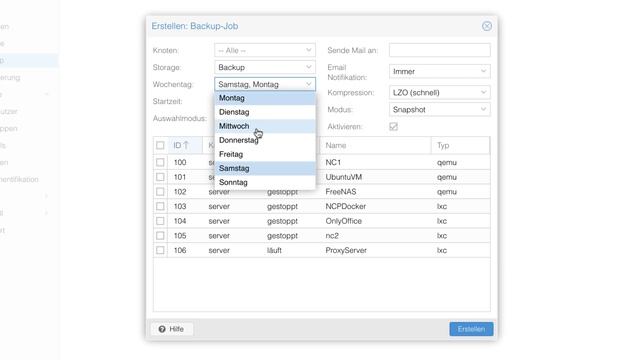Check the box for VM 101

160,177
